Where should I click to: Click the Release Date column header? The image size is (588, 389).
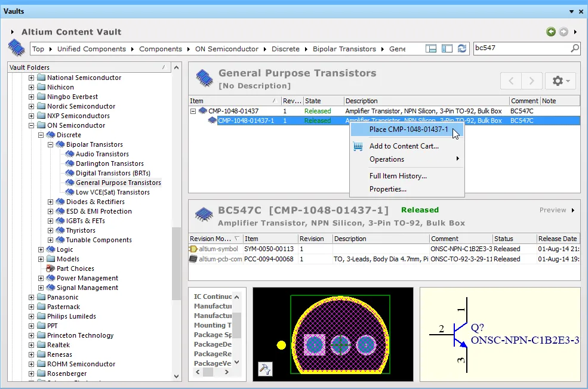click(558, 239)
